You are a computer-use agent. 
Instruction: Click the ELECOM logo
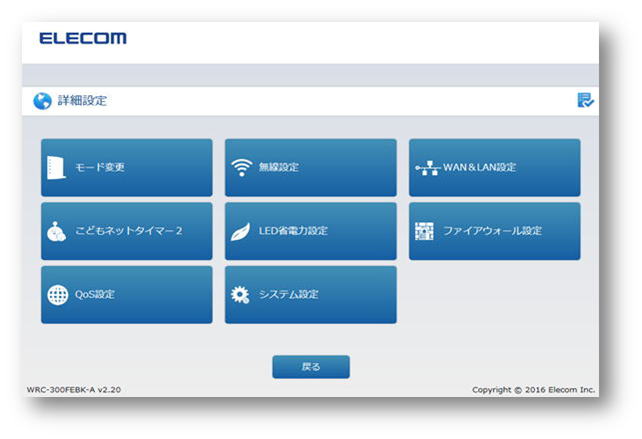(x=83, y=38)
